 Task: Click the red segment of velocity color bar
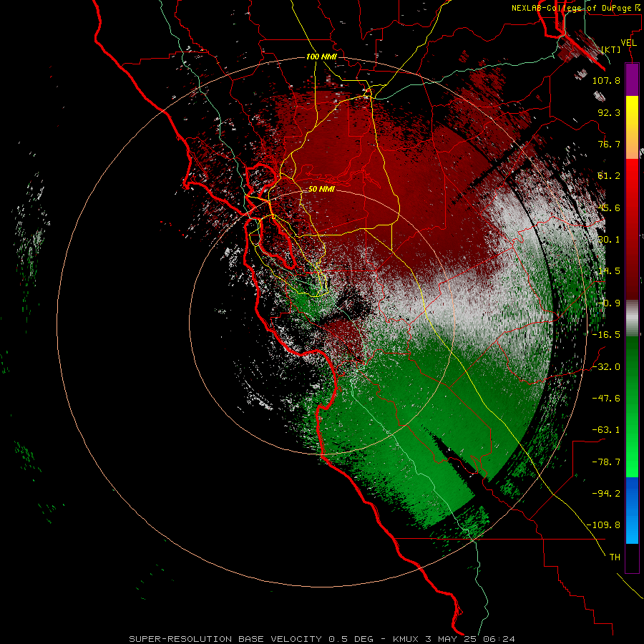(632, 229)
